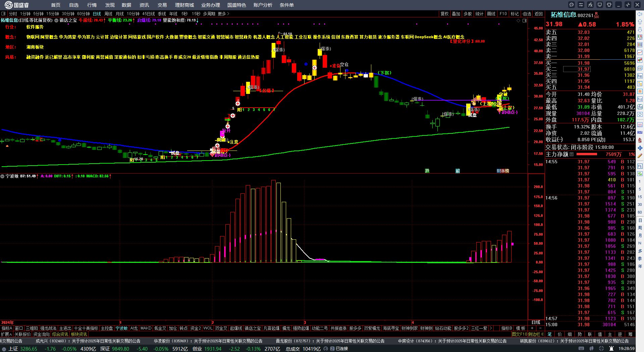Image resolution: width=644 pixels, height=352 pixels.
Task: Open the 交易 menu
Action: pos(162,5)
